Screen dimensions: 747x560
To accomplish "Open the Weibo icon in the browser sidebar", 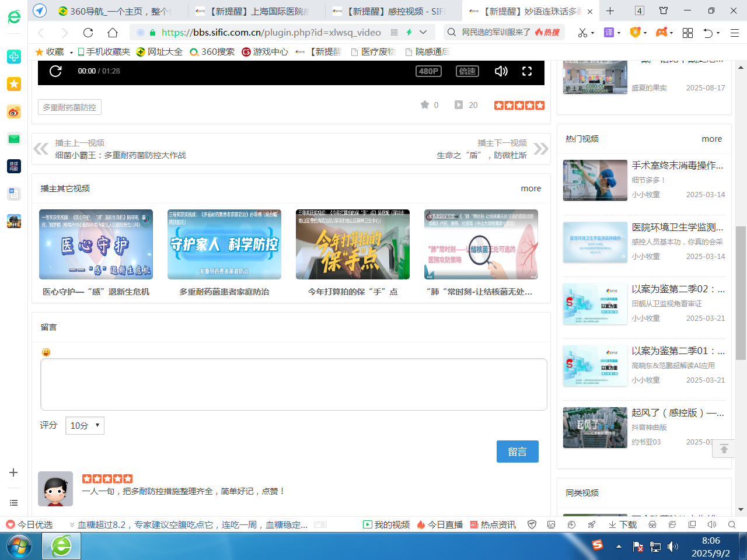I will pos(14,111).
